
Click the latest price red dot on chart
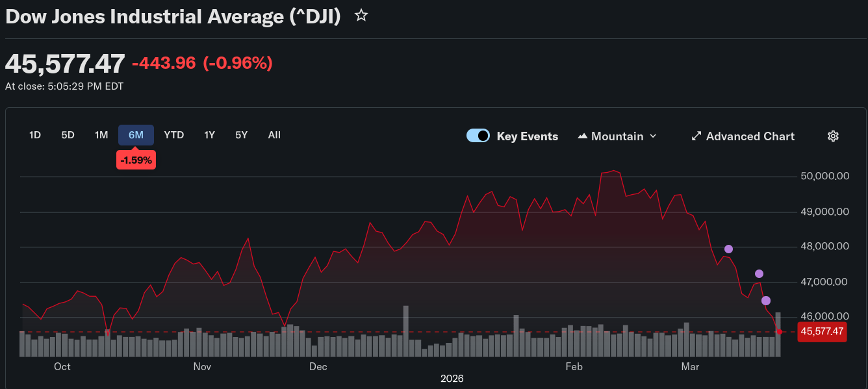tap(779, 331)
